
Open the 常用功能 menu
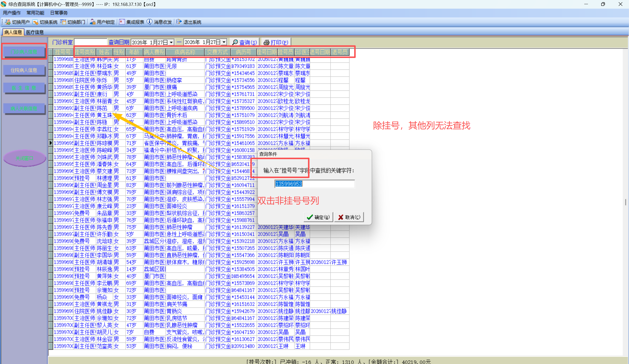coord(35,13)
